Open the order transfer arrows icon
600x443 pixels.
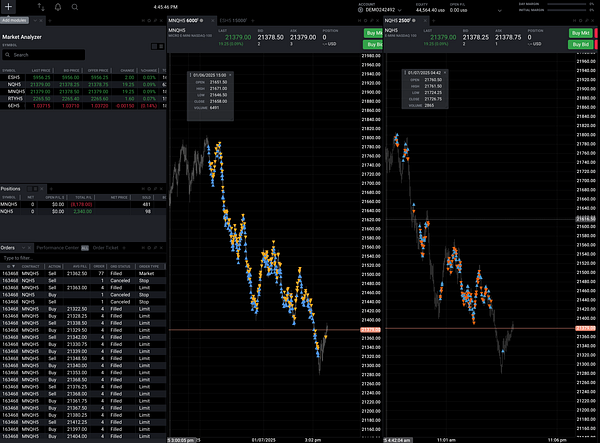tap(41, 7)
